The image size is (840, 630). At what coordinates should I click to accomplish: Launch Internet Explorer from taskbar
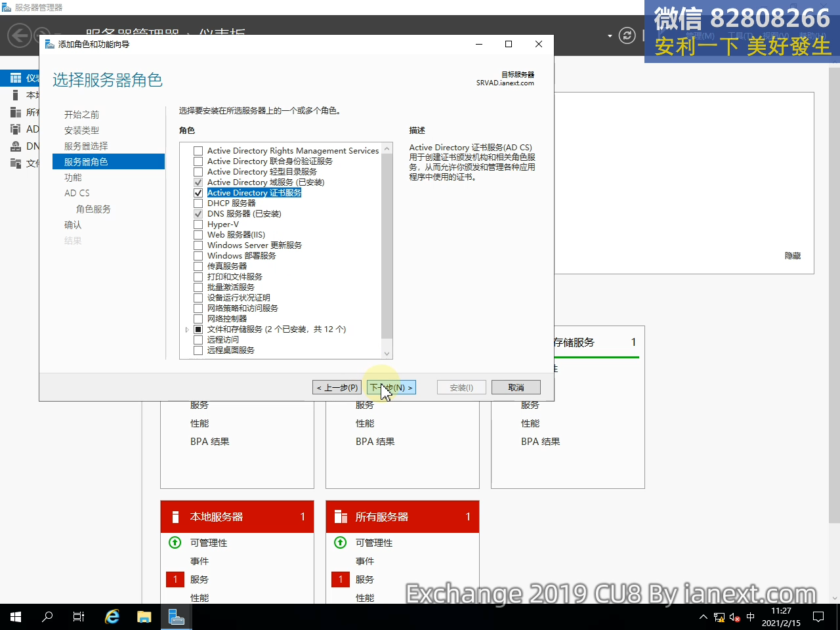coord(112,617)
